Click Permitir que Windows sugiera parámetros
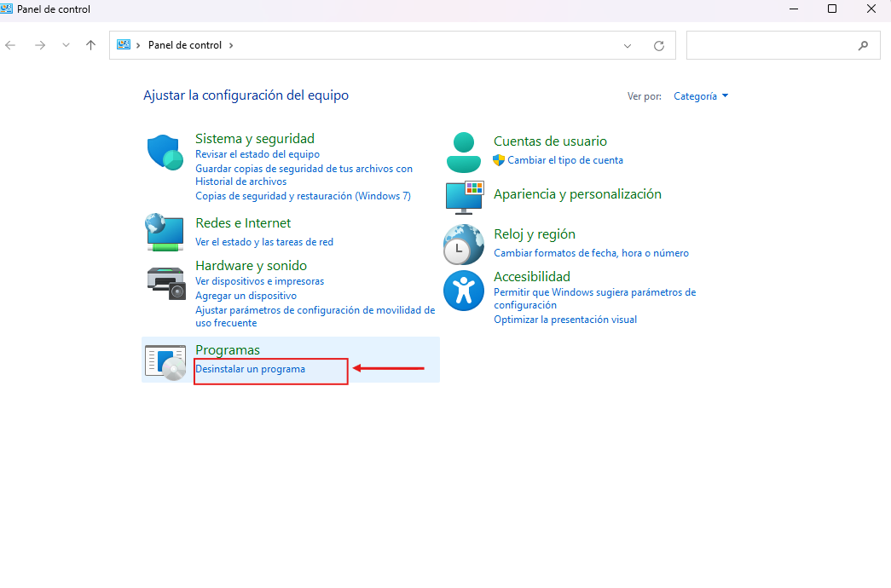 tap(594, 299)
